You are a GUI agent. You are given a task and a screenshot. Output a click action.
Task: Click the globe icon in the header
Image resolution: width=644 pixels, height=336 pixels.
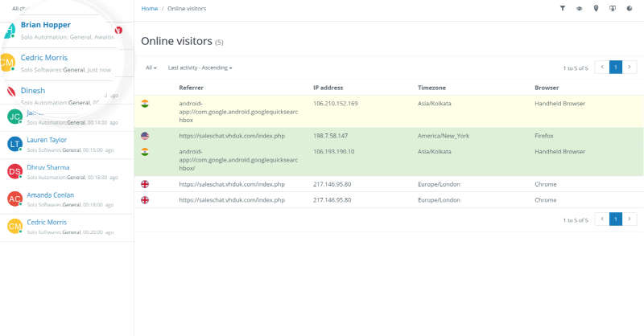(630, 8)
